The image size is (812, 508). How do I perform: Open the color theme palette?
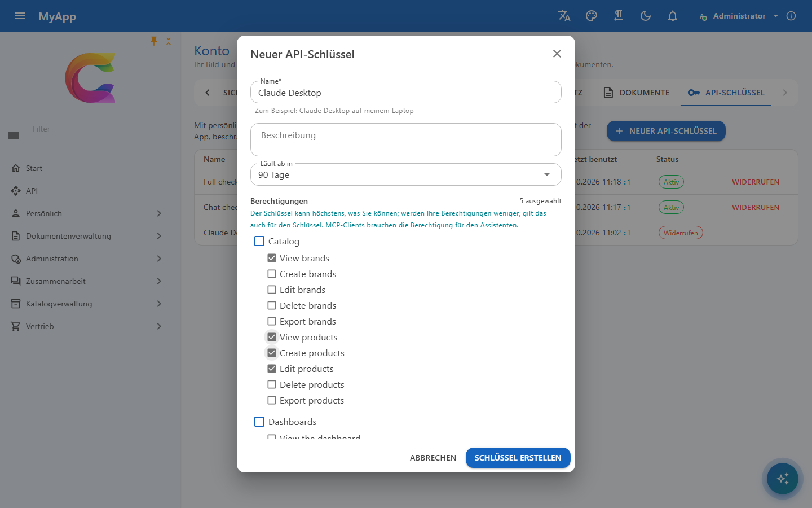[592, 16]
